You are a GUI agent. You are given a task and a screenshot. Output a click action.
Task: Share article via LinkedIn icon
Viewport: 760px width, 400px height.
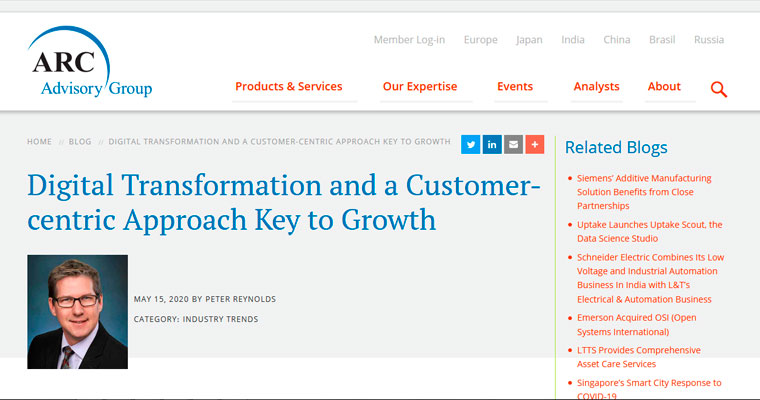[x=492, y=144]
